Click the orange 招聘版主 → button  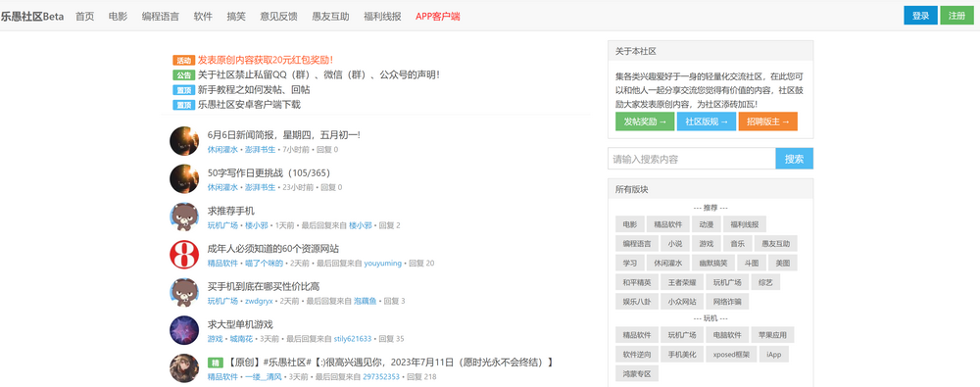767,121
